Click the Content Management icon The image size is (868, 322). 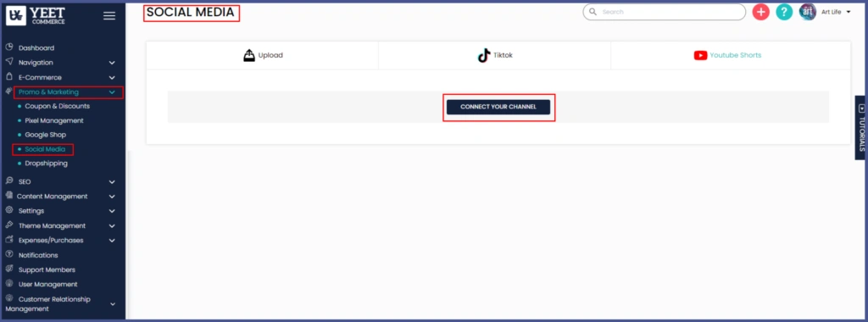[8, 196]
